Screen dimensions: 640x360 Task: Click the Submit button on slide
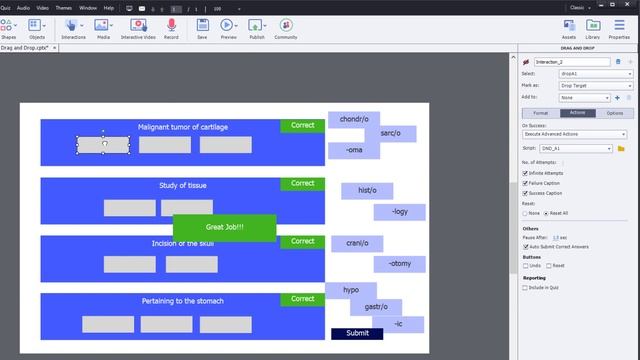pyautogui.click(x=357, y=333)
